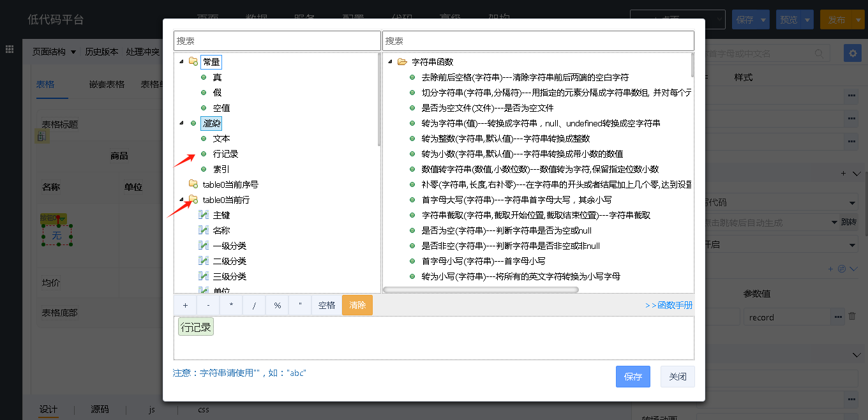Click the green dot icon beside 空值
Image resolution: width=868 pixels, height=420 pixels.
pyautogui.click(x=204, y=108)
